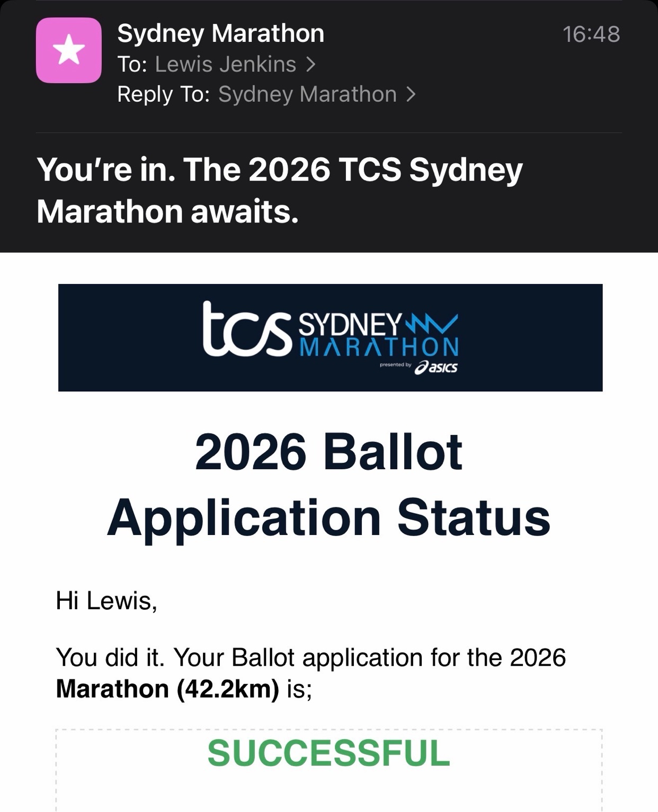658x812 pixels.
Task: Tap the 16:48 timestamp
Action: [x=591, y=34]
